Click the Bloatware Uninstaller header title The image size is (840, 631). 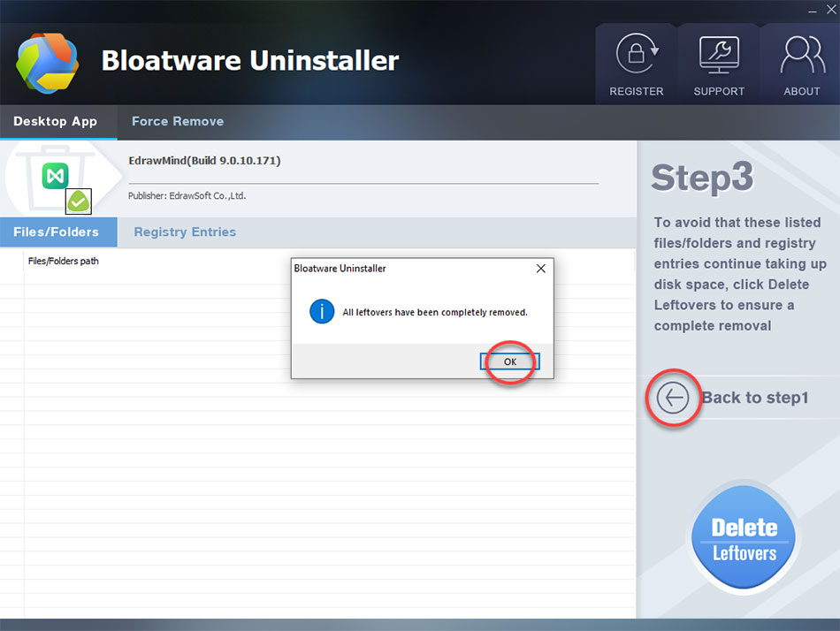point(250,60)
